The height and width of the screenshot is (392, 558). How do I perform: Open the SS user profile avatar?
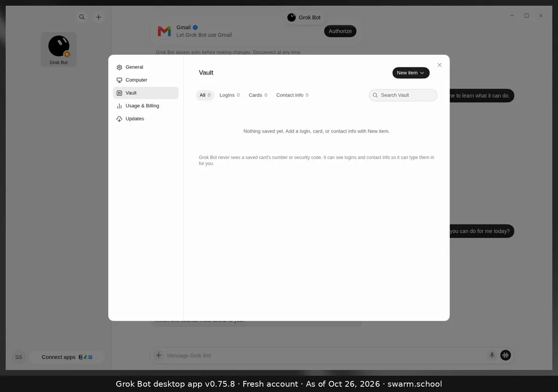(x=19, y=357)
